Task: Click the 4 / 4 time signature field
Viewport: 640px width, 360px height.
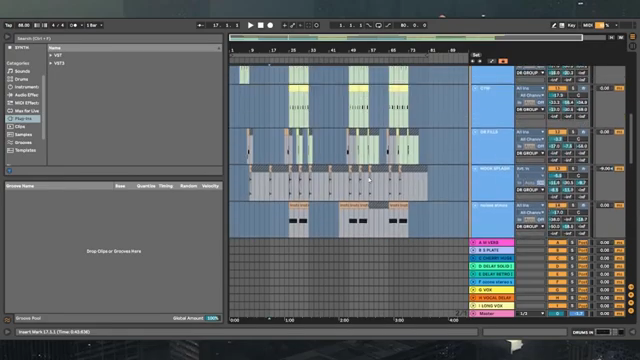Action: click(58, 25)
